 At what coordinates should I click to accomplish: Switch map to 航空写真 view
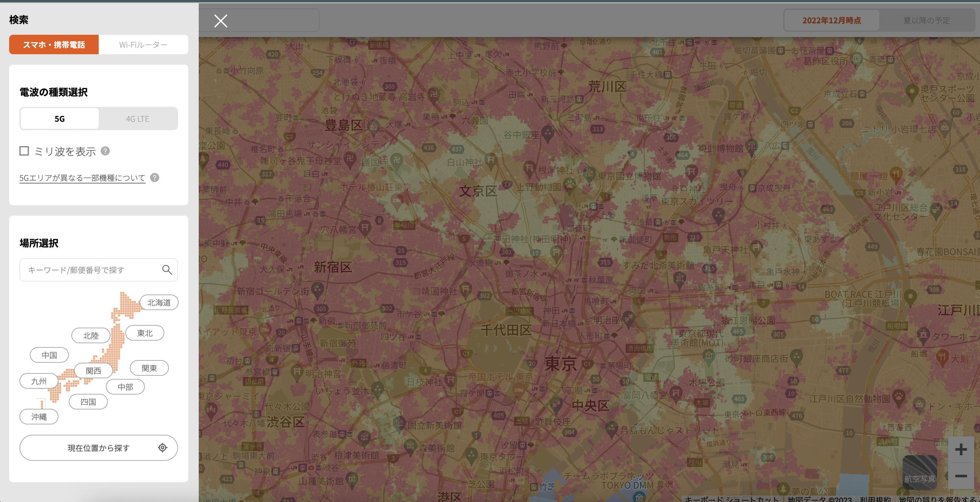[x=919, y=472]
